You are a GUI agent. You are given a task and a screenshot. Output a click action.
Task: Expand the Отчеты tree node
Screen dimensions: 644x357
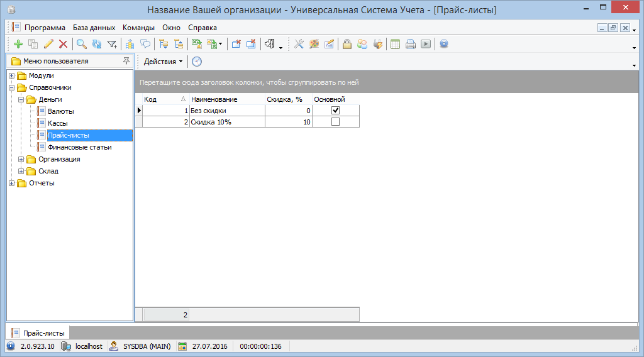point(11,184)
